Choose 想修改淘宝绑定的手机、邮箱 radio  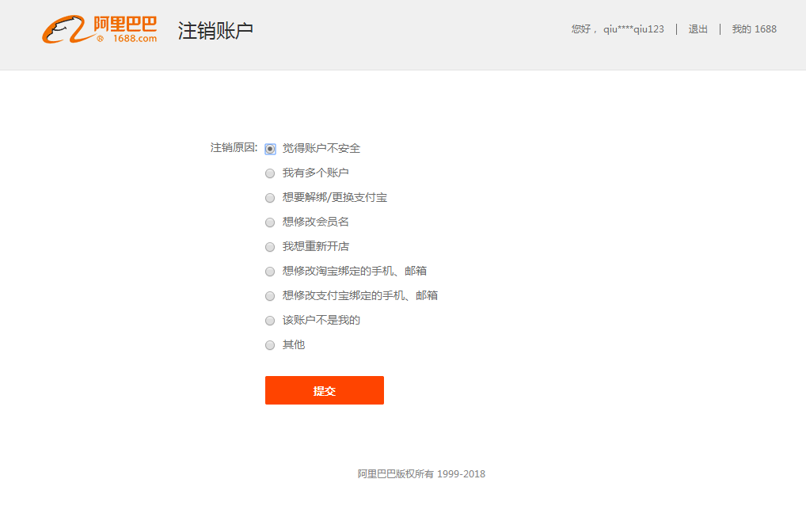pos(270,272)
